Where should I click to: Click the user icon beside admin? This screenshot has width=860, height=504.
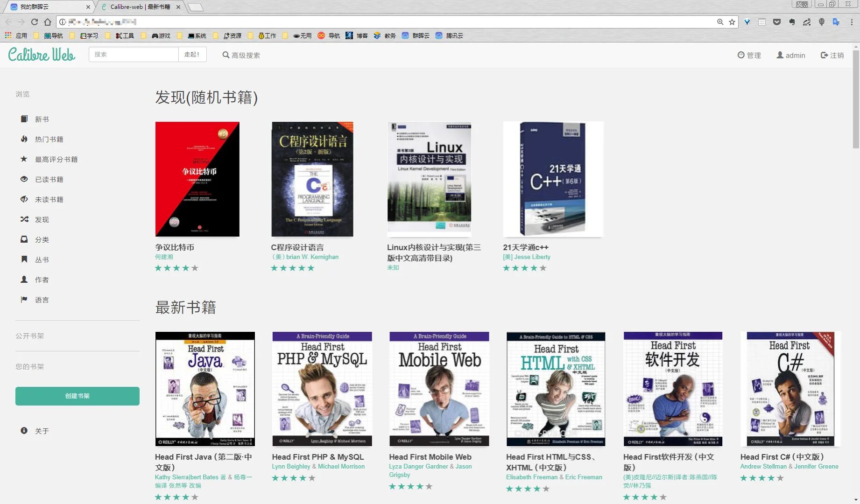pyautogui.click(x=780, y=55)
